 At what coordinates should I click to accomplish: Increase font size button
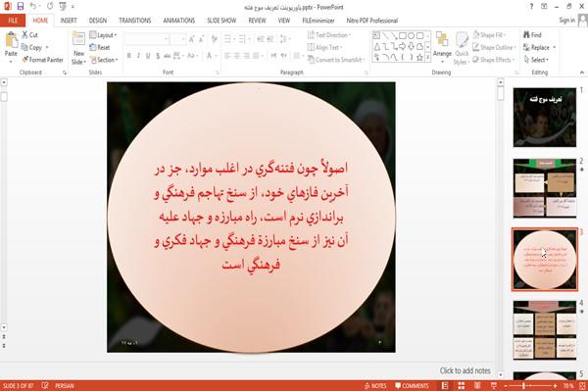(x=192, y=38)
